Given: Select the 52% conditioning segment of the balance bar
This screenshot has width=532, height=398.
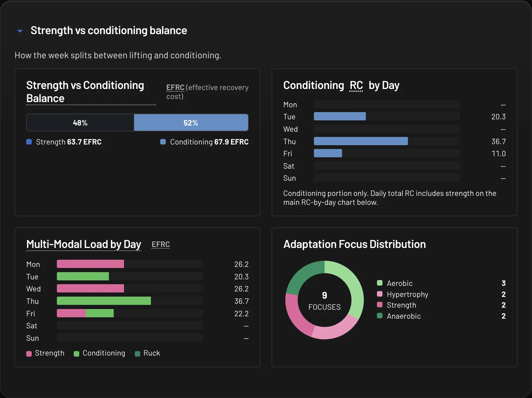Looking at the screenshot, I should (191, 123).
